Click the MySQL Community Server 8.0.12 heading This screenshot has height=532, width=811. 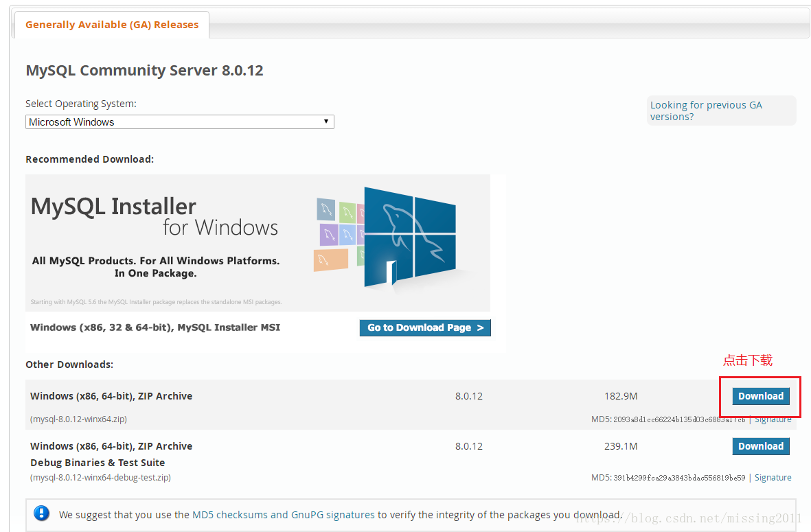click(x=144, y=71)
